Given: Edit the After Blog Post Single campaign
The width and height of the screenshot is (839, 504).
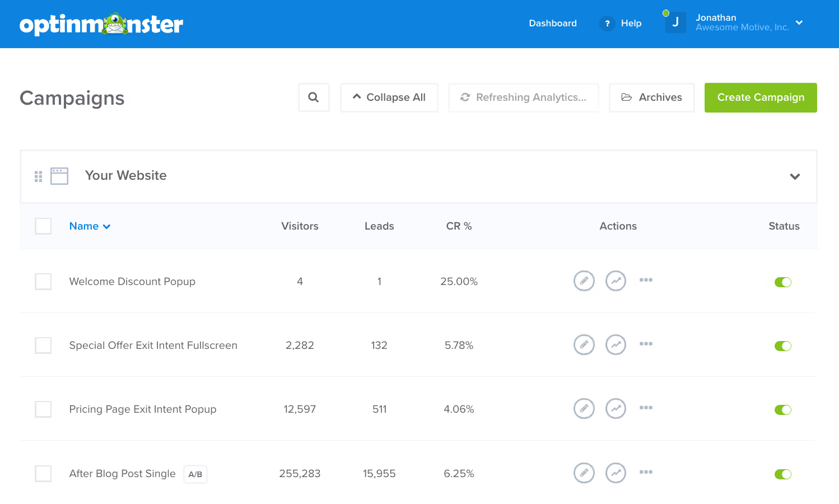Looking at the screenshot, I should coord(584,473).
